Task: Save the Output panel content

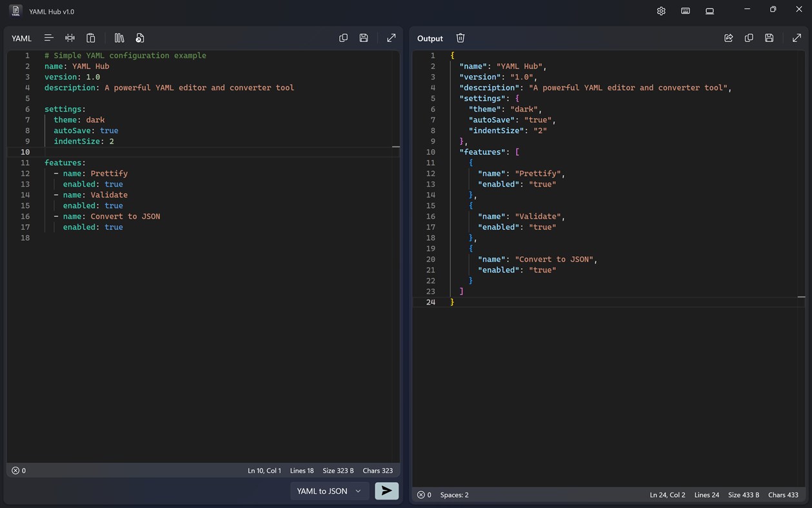Action: pyautogui.click(x=769, y=38)
